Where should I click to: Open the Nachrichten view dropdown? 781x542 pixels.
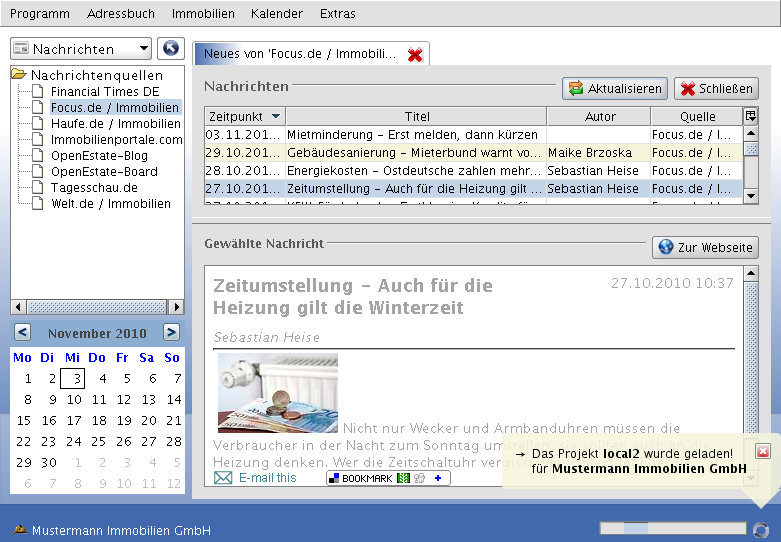tap(81, 49)
